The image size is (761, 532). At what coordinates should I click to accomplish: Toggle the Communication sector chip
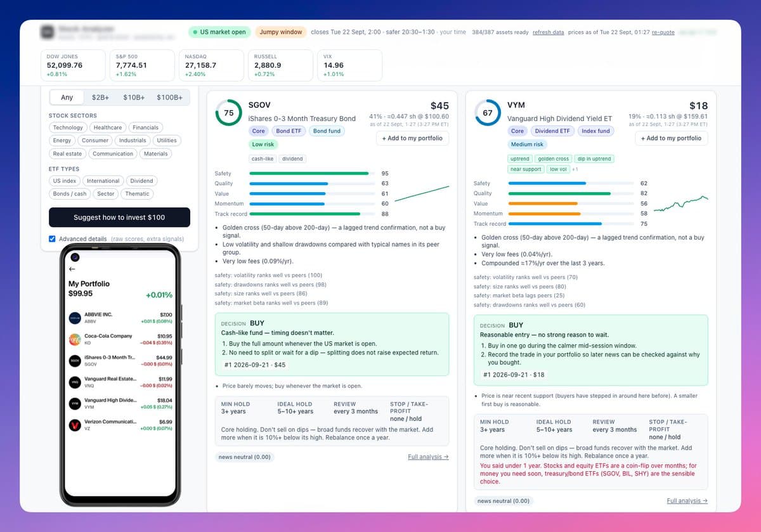pos(113,154)
